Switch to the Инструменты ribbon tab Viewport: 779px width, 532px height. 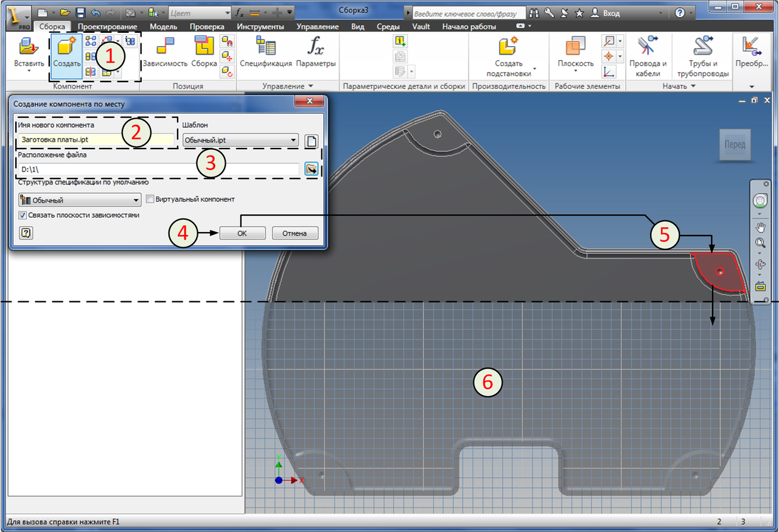pyautogui.click(x=260, y=27)
